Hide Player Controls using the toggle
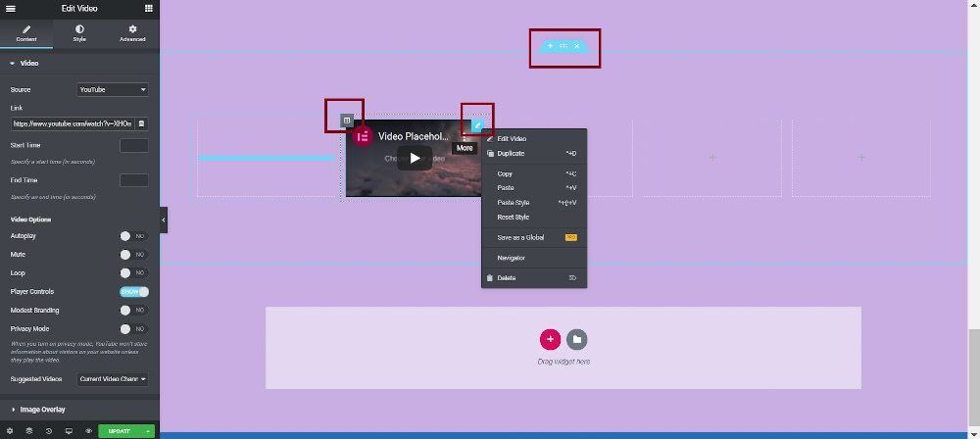 pos(133,292)
